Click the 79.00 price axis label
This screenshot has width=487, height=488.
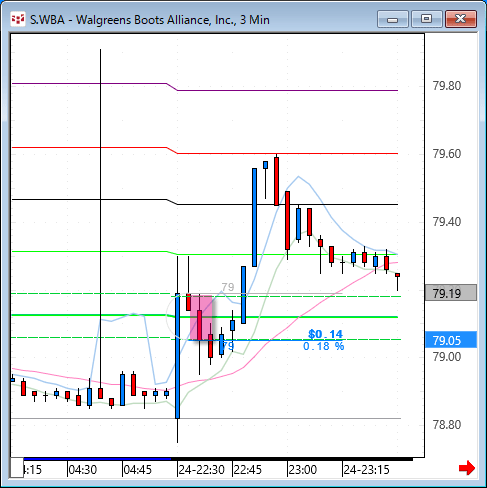tap(447, 357)
